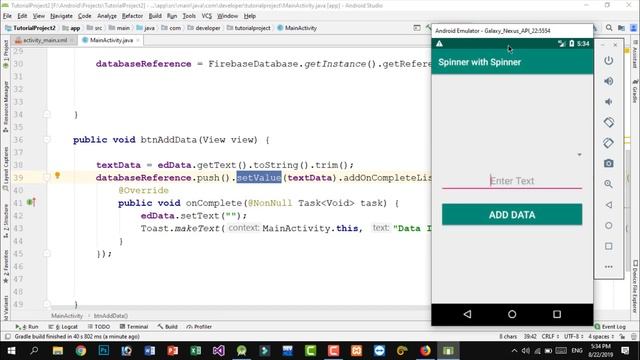Viewport: 640px width, 360px height.
Task: Switch to the activity_main.xml editor tab
Action: (44, 40)
